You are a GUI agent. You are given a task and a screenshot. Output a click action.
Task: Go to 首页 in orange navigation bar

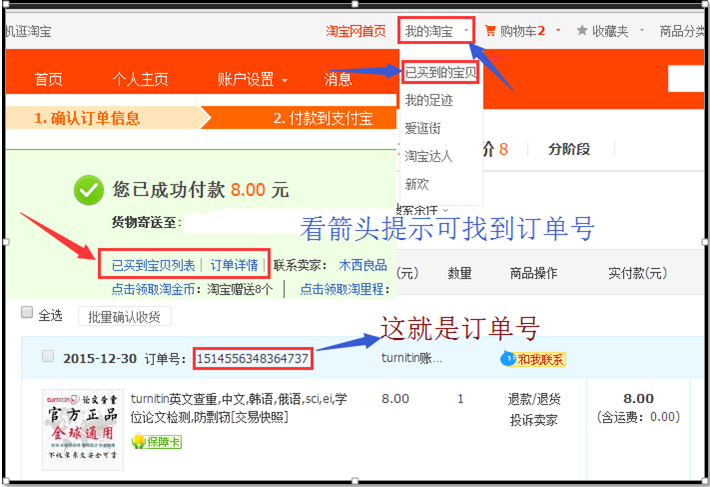pos(49,79)
